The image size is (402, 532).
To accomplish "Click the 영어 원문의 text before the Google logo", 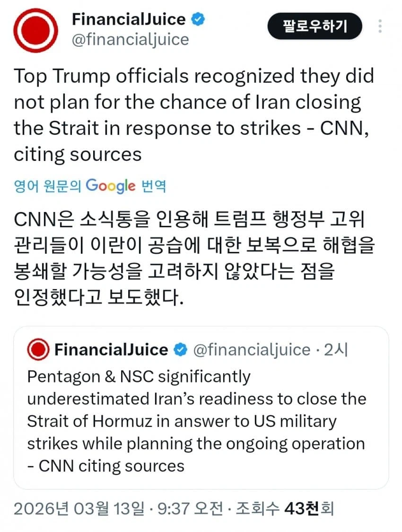I will pyautogui.click(x=48, y=186).
